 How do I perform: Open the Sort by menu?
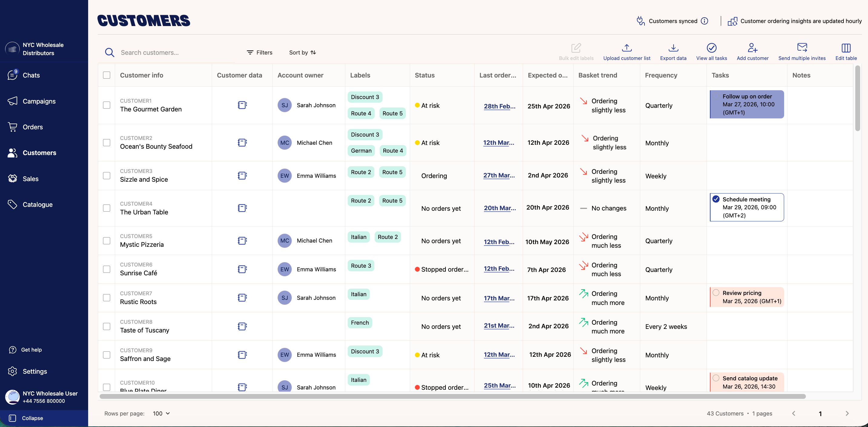pos(302,53)
